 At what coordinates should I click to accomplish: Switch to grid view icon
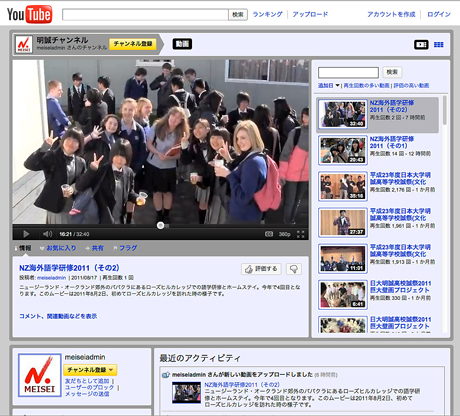[x=439, y=44]
